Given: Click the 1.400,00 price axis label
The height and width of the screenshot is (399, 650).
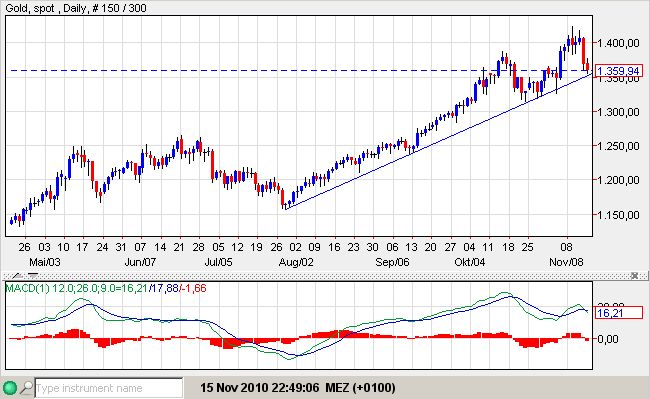Looking at the screenshot, I should [x=618, y=43].
